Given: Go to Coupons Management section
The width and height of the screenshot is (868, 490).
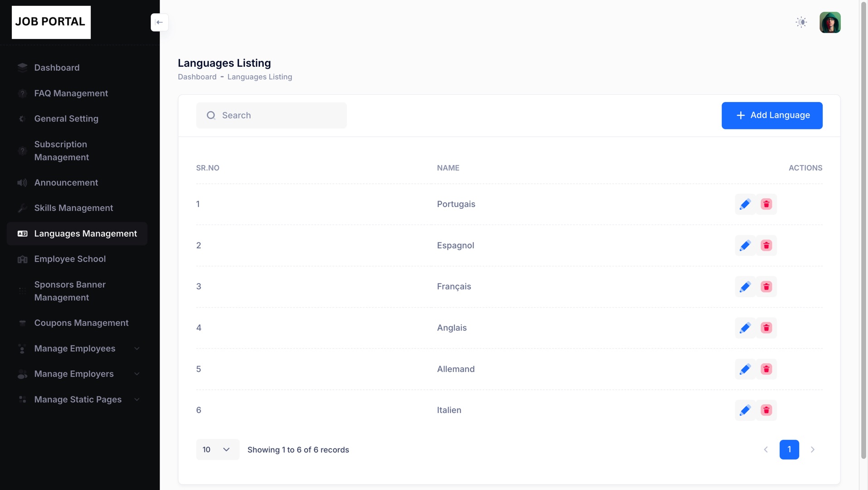Looking at the screenshot, I should tap(81, 323).
